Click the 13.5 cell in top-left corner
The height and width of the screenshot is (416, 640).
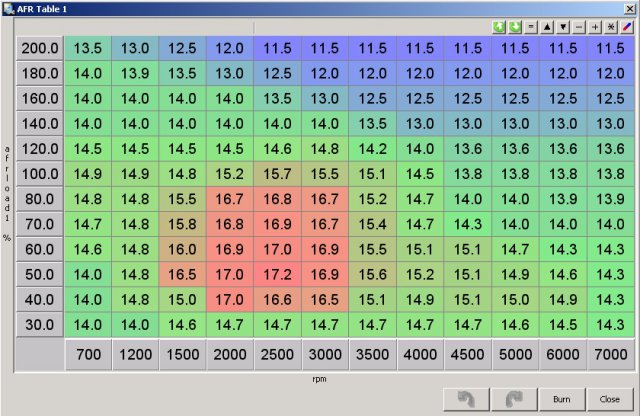[x=88, y=48]
